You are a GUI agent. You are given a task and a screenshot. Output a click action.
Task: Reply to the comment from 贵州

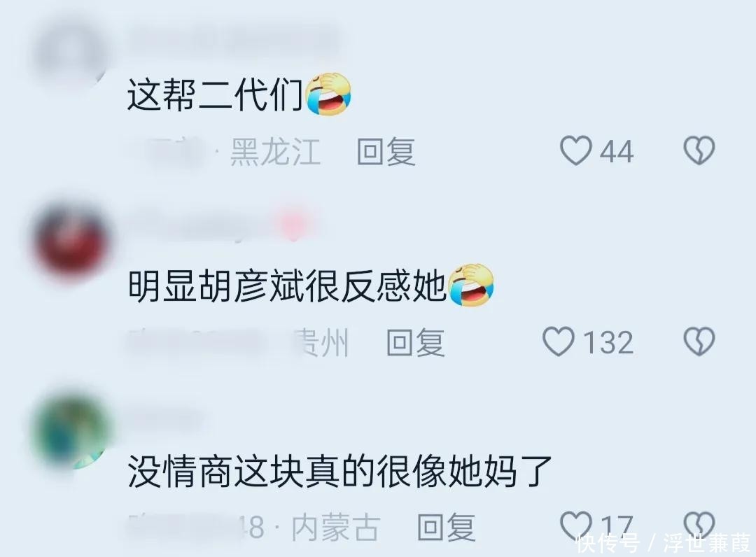click(x=415, y=343)
